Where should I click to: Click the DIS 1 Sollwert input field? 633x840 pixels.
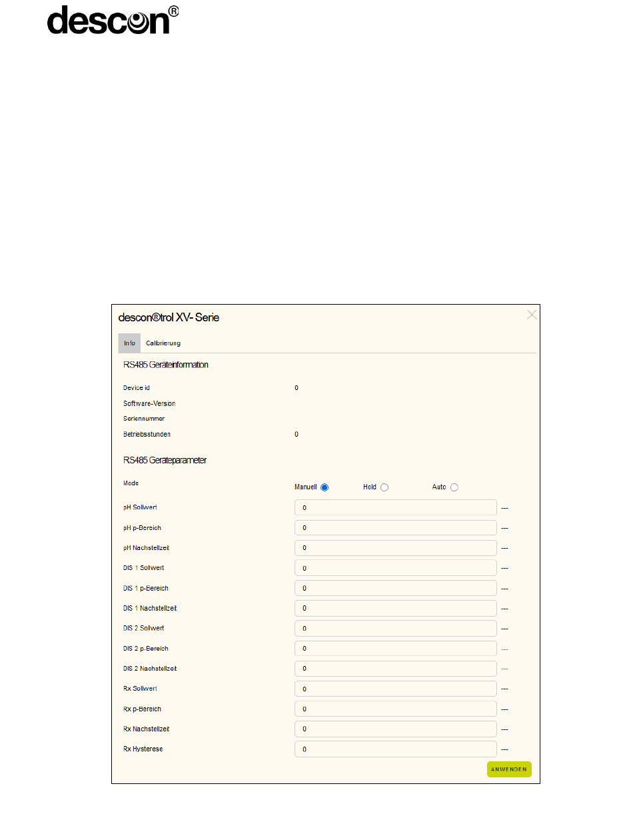(396, 568)
